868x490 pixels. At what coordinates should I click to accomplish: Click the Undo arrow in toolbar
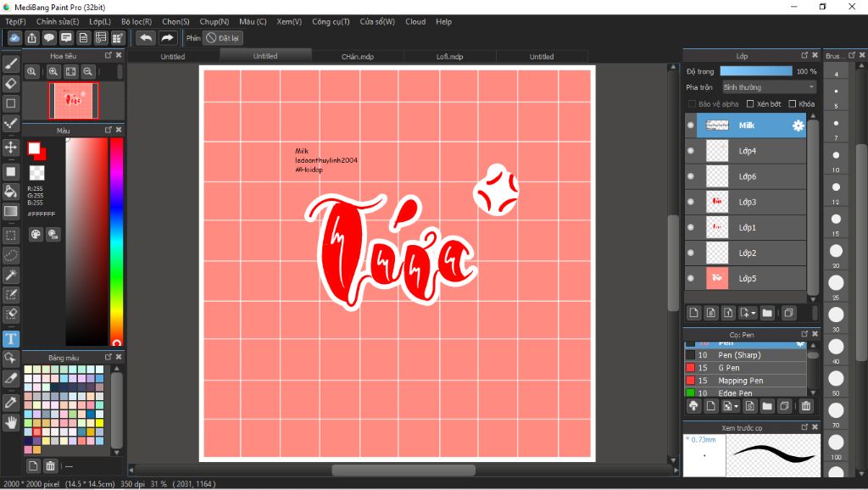click(x=146, y=37)
